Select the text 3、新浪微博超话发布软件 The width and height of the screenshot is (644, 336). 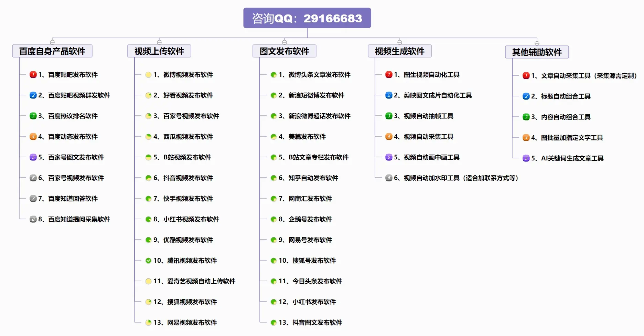click(315, 116)
